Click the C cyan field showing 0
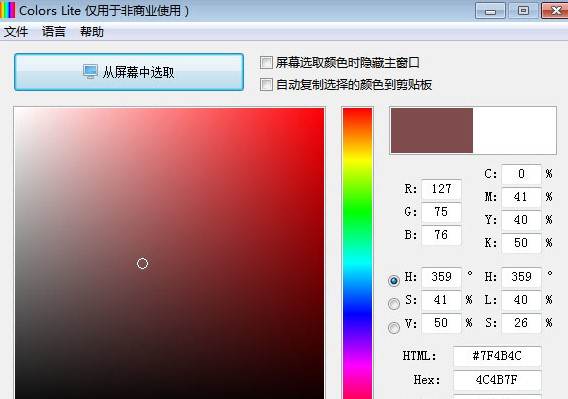The height and width of the screenshot is (399, 568). click(521, 174)
